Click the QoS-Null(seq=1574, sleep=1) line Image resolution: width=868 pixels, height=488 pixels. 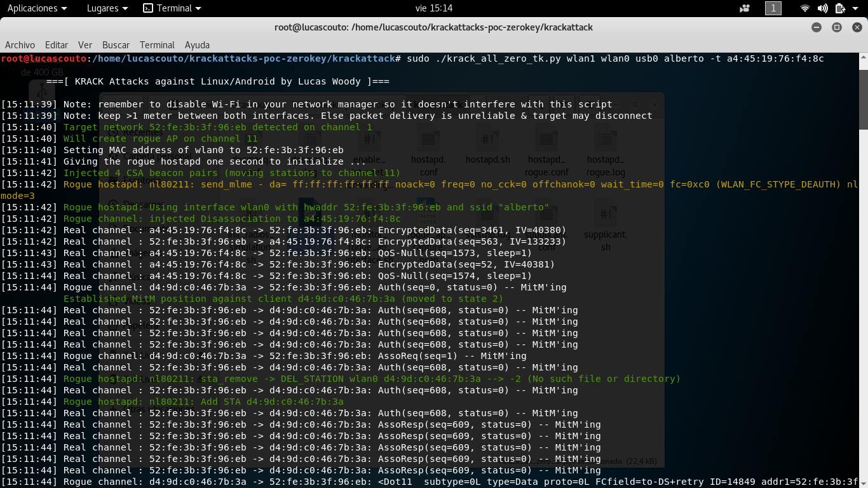tap(266, 276)
